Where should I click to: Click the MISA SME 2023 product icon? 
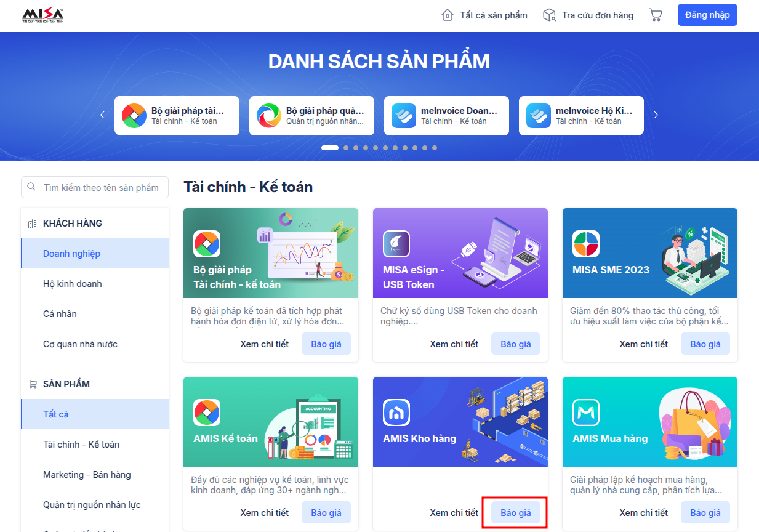pyautogui.click(x=586, y=244)
